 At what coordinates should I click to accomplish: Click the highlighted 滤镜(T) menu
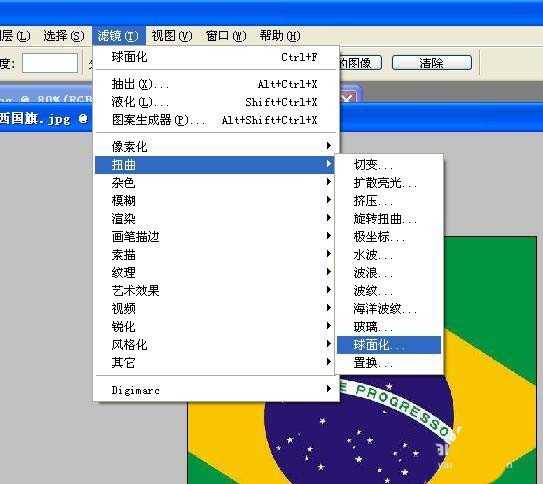(x=118, y=36)
